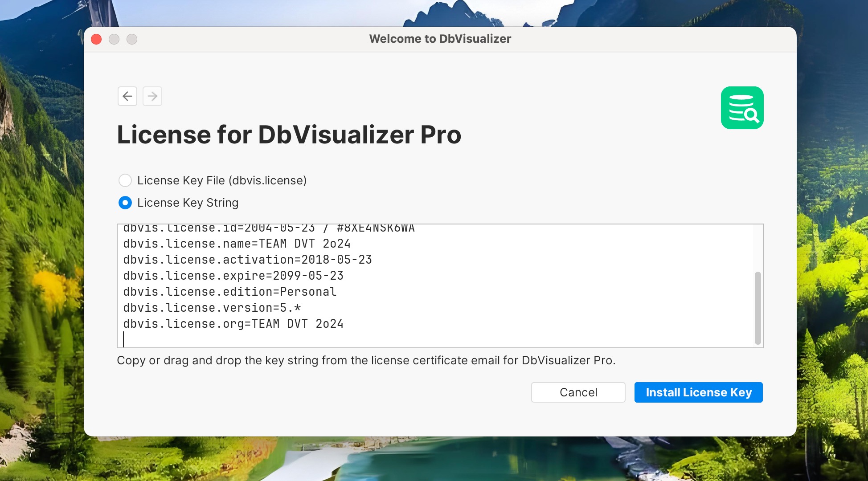The image size is (868, 481).
Task: Close the welcome window with red button
Action: pos(96,39)
